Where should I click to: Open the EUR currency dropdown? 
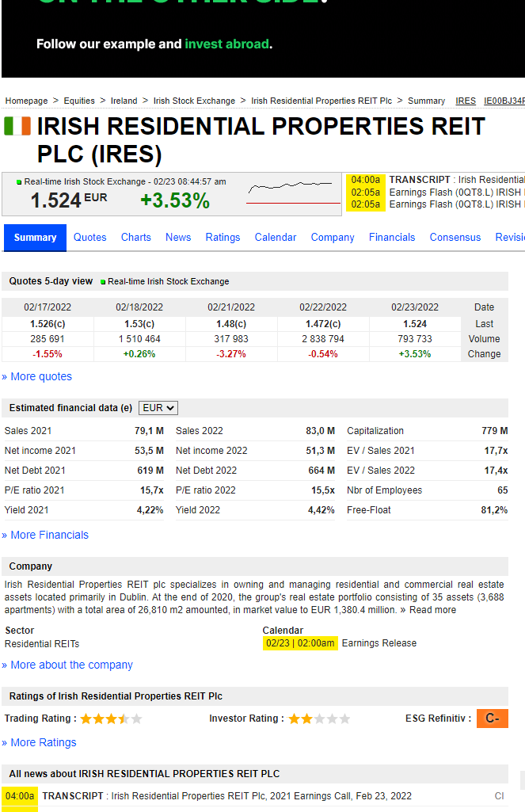pyautogui.click(x=158, y=408)
